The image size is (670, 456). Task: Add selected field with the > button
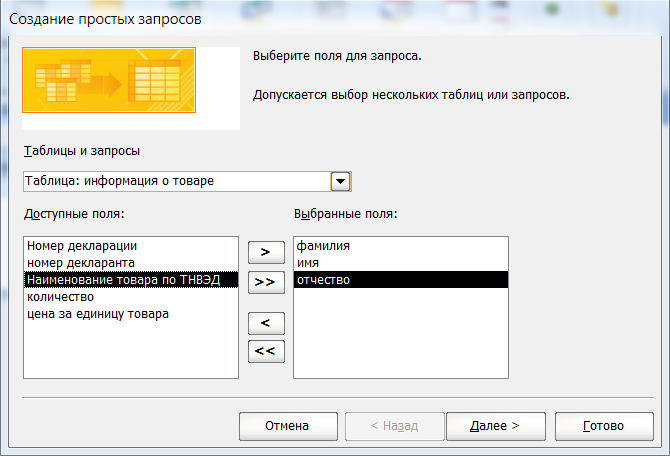coord(266,252)
